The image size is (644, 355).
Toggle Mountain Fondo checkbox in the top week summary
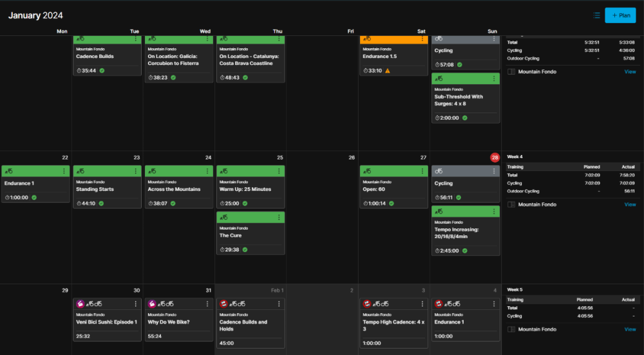[x=511, y=72]
